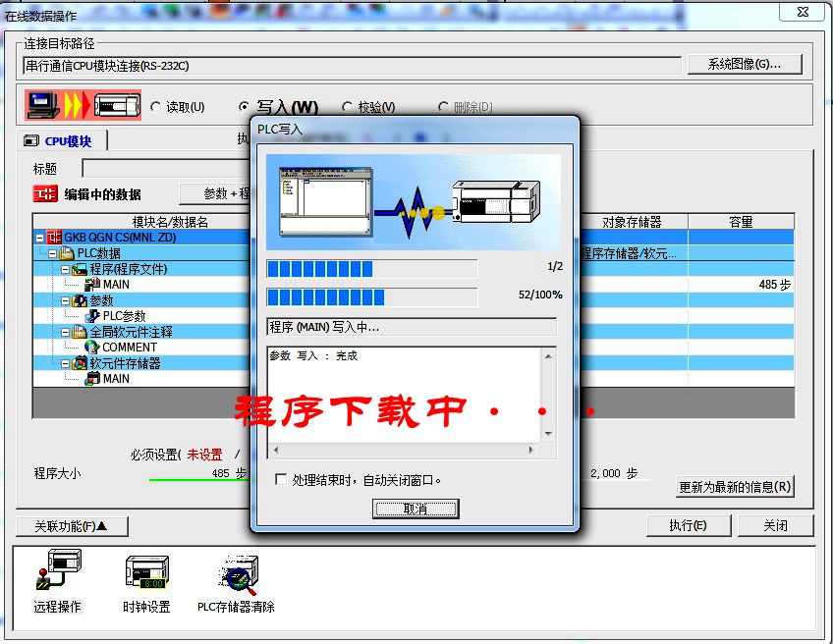Select the COMMENT tree row text

click(x=130, y=348)
